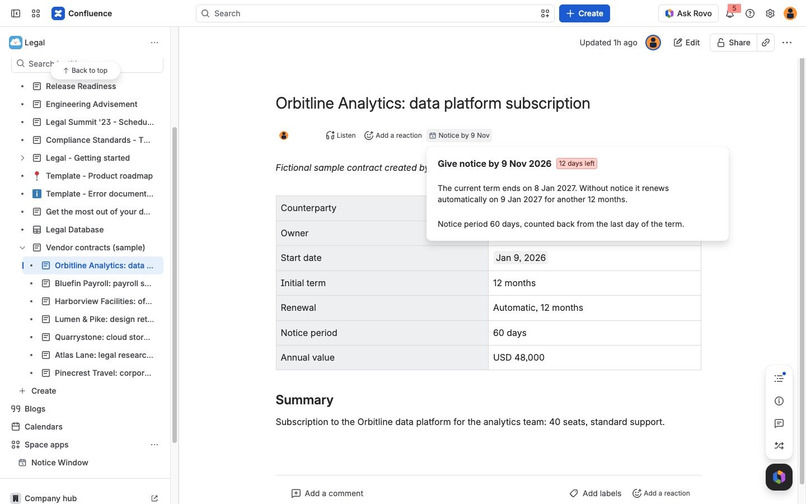Select Orbitline Analytics page in tree
The width and height of the screenshot is (806, 504).
tap(93, 265)
